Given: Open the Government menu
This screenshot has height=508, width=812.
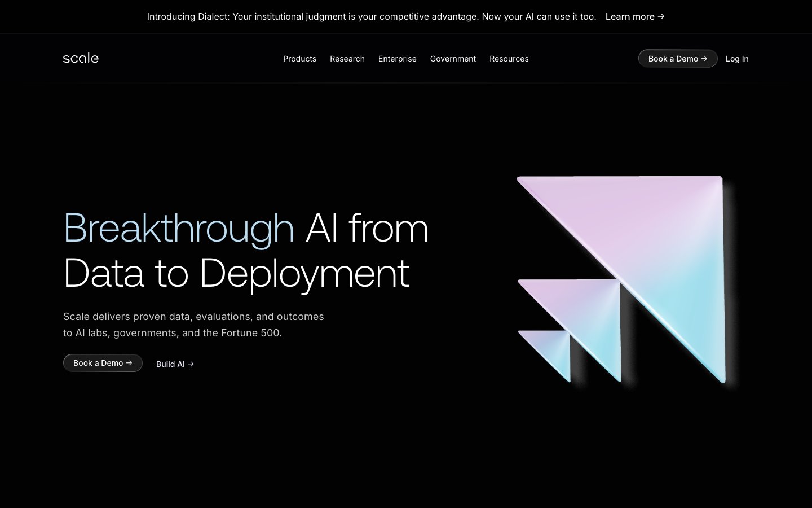Looking at the screenshot, I should 453,59.
